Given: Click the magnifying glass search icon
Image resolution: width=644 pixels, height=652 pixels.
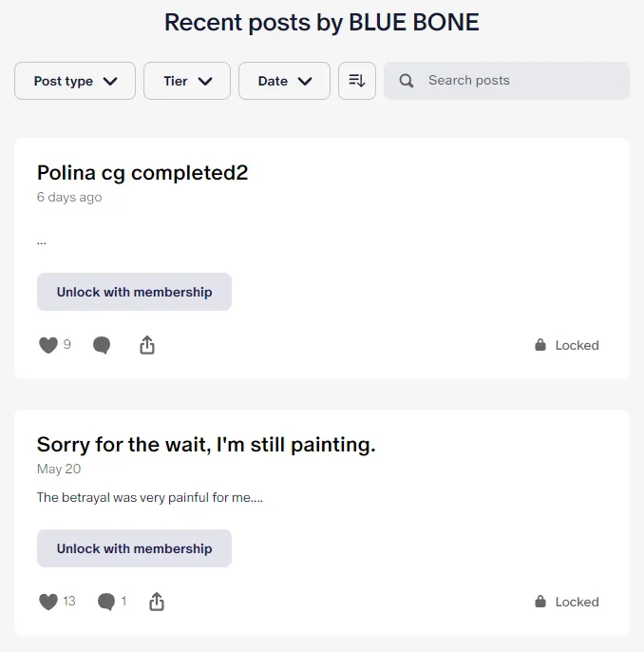Looking at the screenshot, I should (407, 81).
